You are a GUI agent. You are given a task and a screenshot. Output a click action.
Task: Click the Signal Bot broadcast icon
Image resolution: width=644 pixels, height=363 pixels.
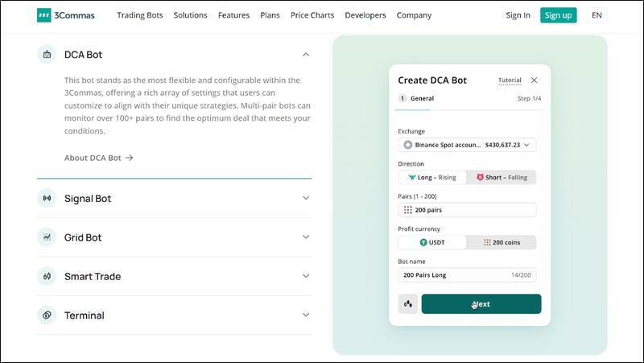click(47, 198)
